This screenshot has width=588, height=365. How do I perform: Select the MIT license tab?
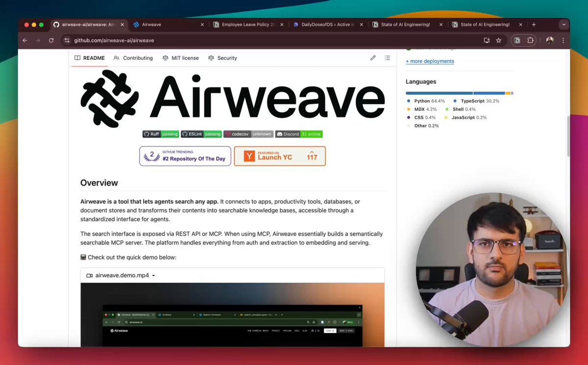click(x=180, y=58)
